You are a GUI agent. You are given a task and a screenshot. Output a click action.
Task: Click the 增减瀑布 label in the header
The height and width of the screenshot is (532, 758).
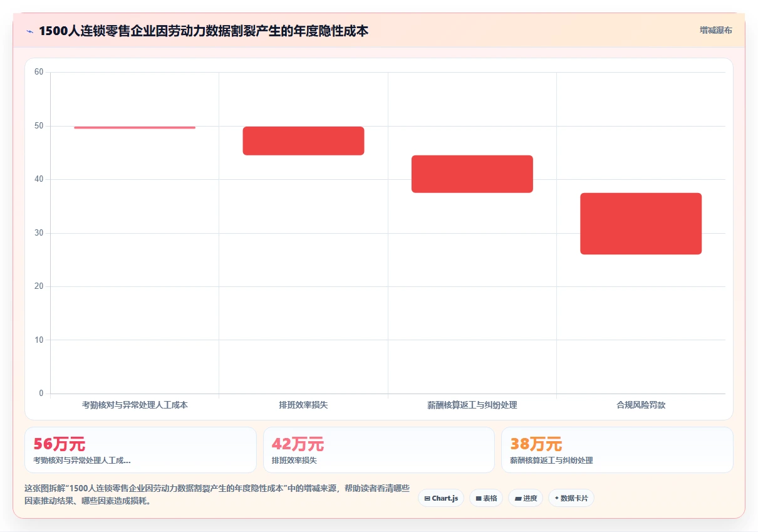click(716, 30)
